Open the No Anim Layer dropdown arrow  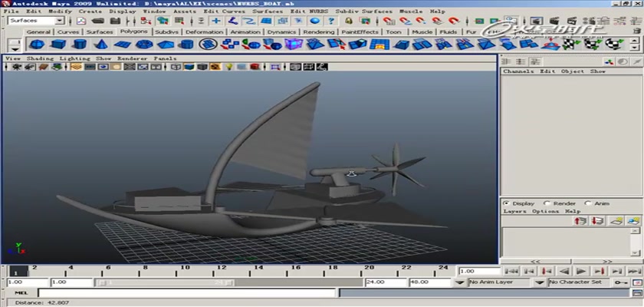pyautogui.click(x=461, y=282)
